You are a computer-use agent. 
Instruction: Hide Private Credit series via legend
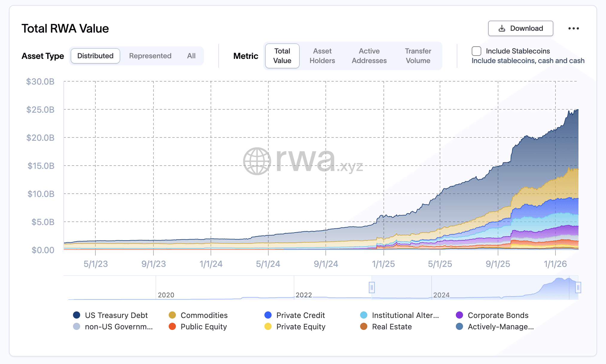coord(268,315)
